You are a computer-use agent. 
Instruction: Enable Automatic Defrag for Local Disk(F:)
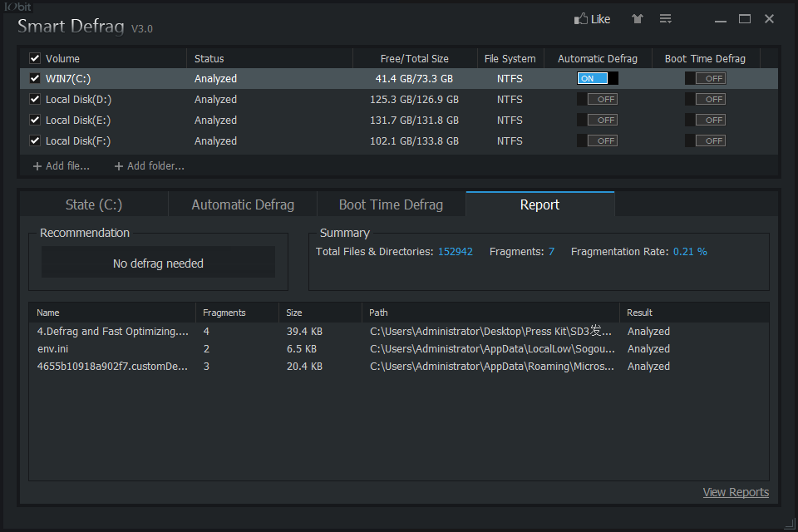(x=598, y=141)
